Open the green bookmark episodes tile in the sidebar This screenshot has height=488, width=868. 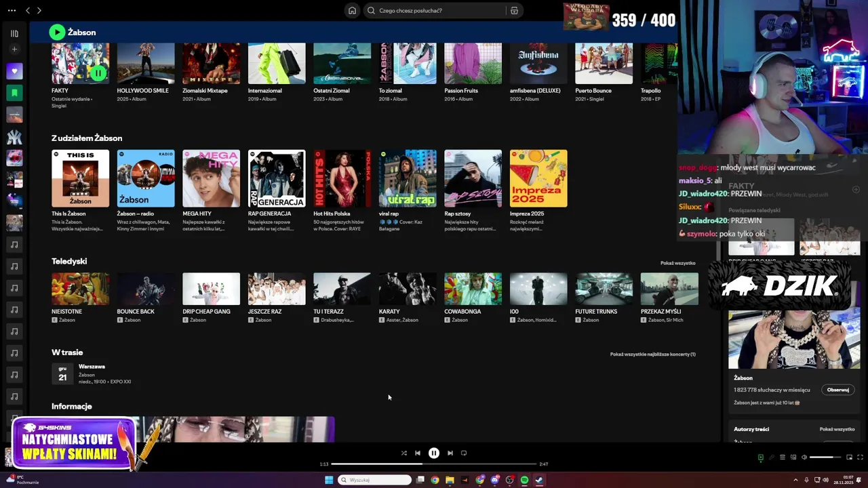coord(14,93)
